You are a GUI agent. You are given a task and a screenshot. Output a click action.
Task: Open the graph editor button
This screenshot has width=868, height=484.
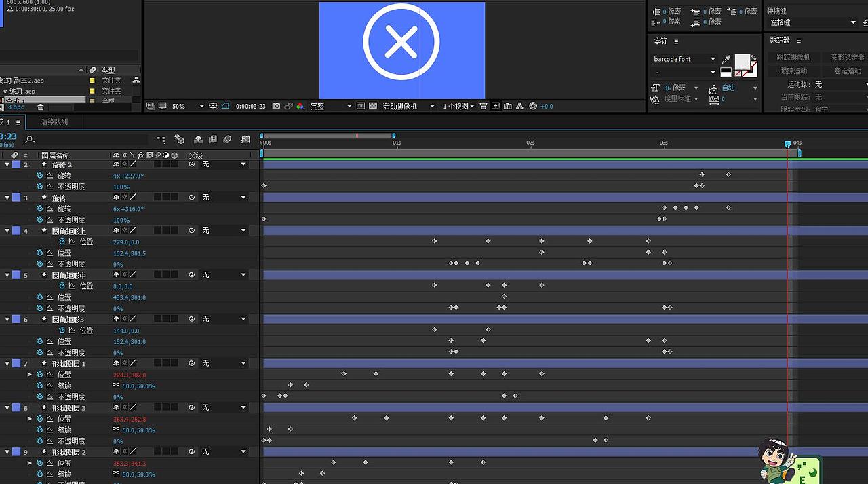pyautogui.click(x=245, y=139)
